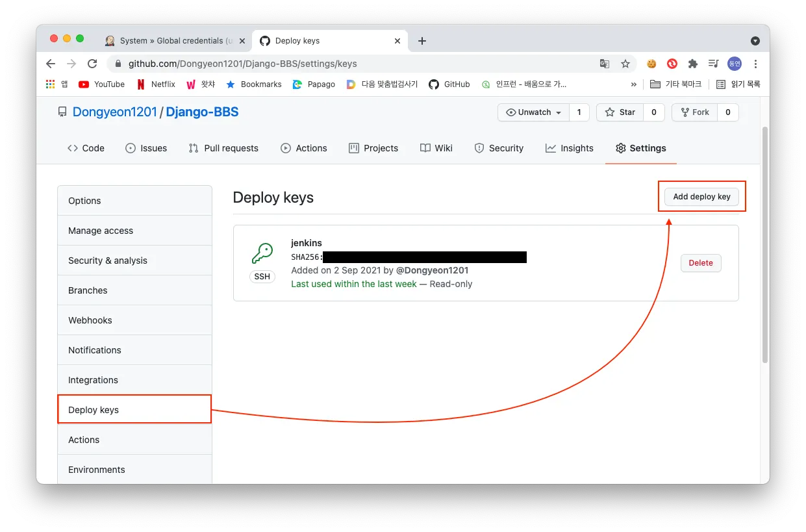806x532 pixels.
Task: Open the Code tab
Action: point(86,148)
